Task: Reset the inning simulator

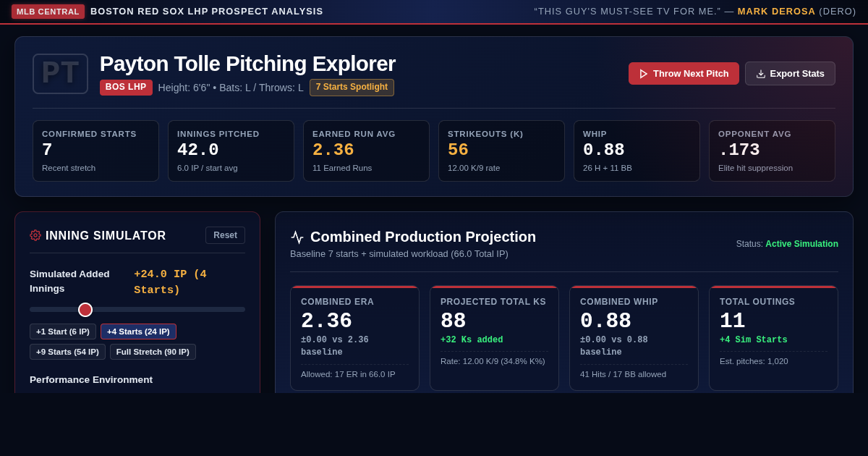Action: (x=225, y=235)
